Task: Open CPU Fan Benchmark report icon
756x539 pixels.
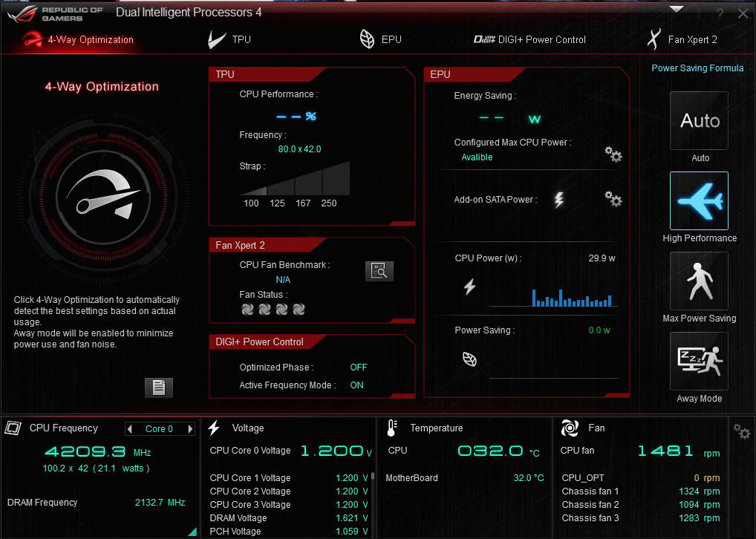Action: coord(379,271)
